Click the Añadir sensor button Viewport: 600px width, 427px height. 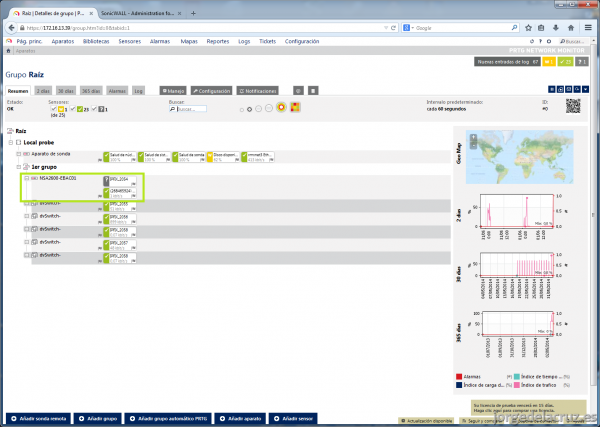[x=293, y=419]
